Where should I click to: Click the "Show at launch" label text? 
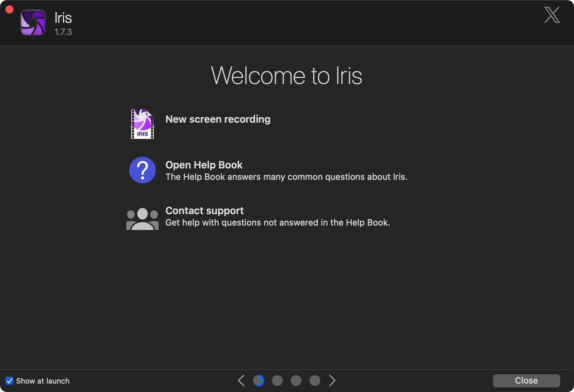click(43, 381)
